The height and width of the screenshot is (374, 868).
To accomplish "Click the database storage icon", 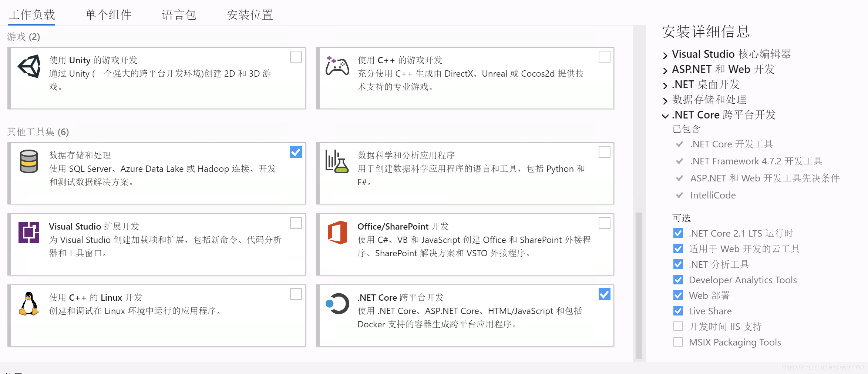I will (29, 161).
